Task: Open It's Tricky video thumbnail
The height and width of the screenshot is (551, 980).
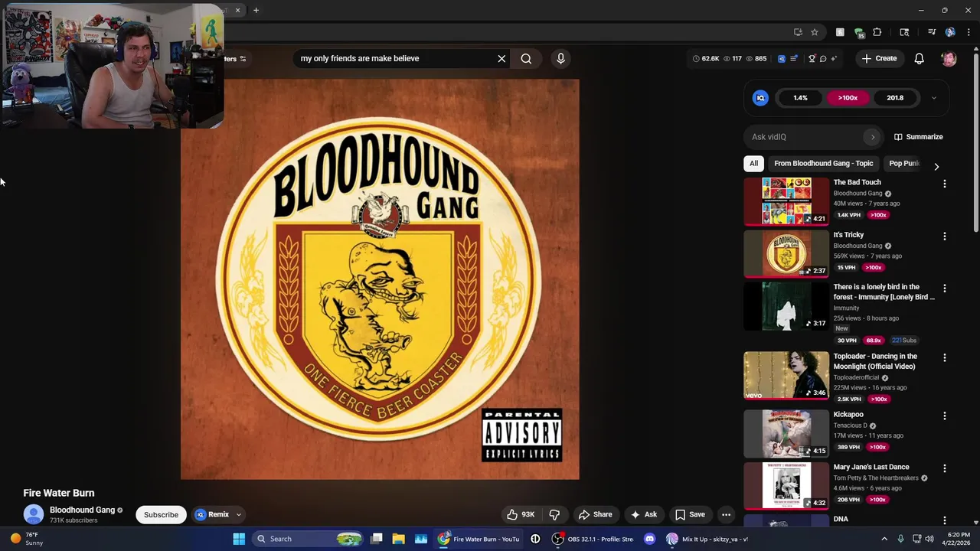Action: [x=786, y=254]
